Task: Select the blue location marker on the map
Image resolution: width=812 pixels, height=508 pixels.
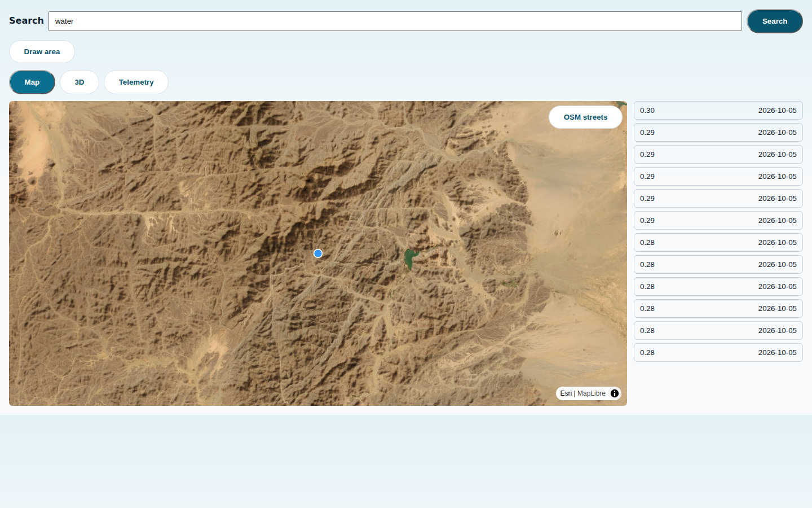Action: (318, 253)
